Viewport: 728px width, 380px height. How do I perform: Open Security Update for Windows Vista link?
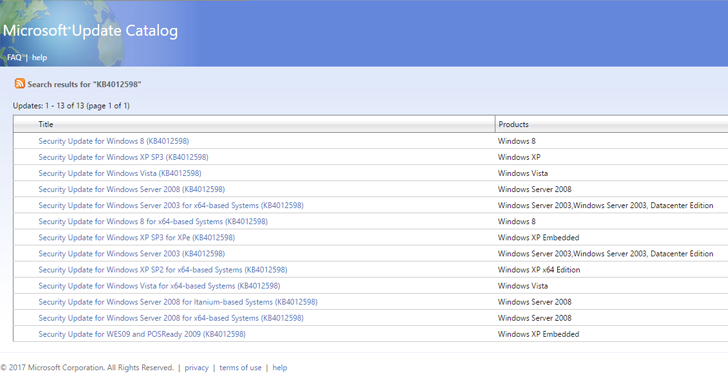[x=120, y=173]
